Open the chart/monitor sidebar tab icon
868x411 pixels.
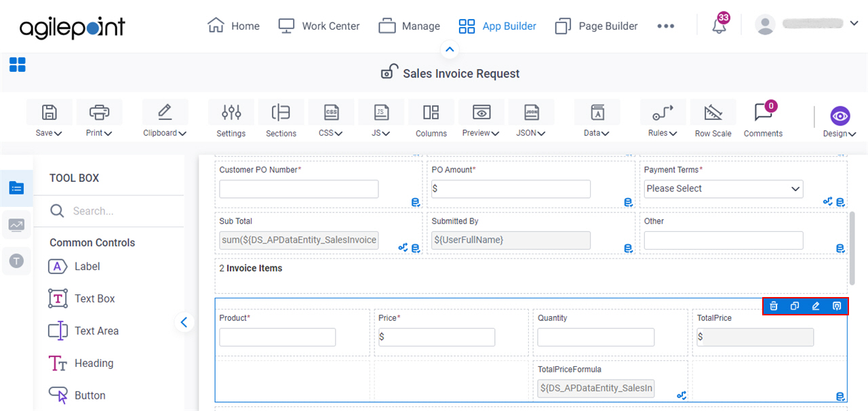(x=16, y=224)
